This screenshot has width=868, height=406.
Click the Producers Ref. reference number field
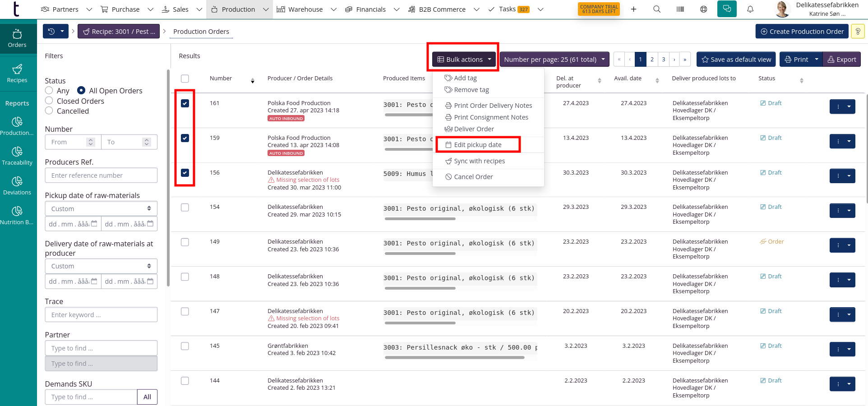(x=101, y=175)
